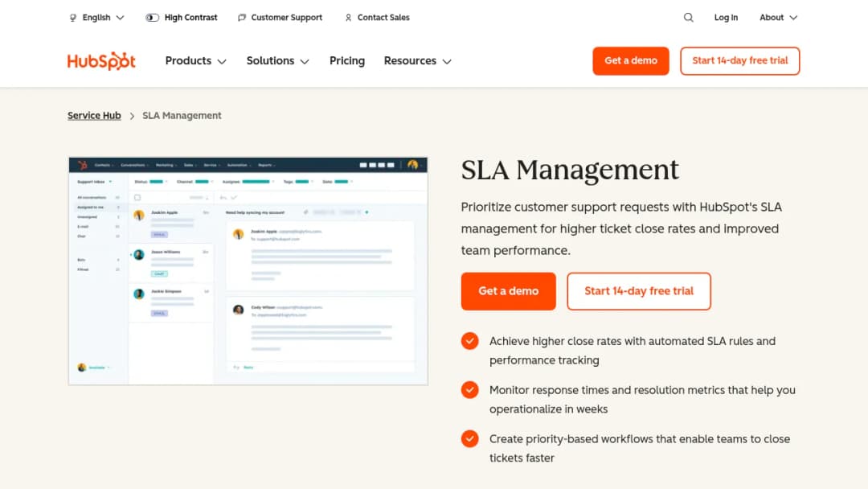Click the Log in link
The width and height of the screenshot is (868, 489).
(726, 18)
